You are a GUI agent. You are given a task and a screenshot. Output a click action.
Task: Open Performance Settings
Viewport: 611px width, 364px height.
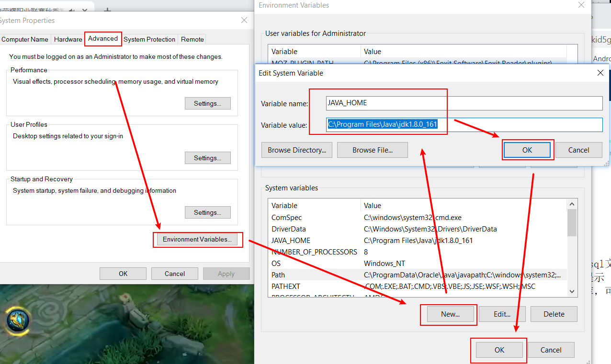tap(207, 103)
